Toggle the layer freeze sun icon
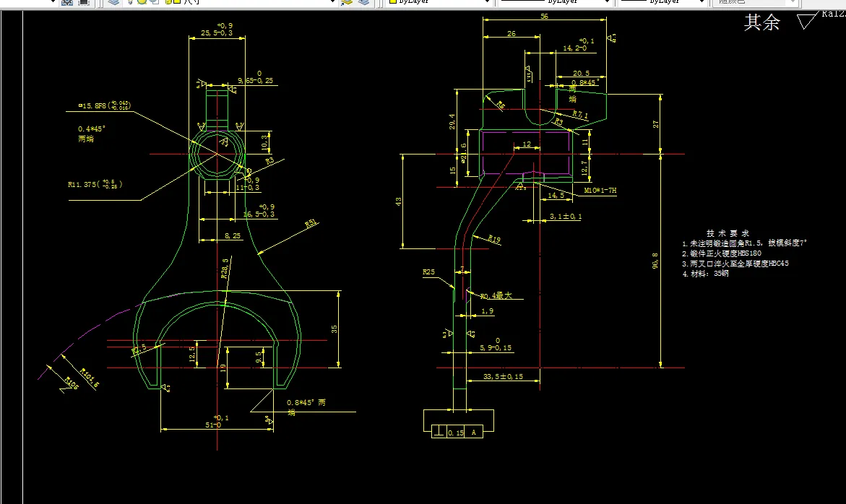The width and height of the screenshot is (846, 504). (x=142, y=2)
